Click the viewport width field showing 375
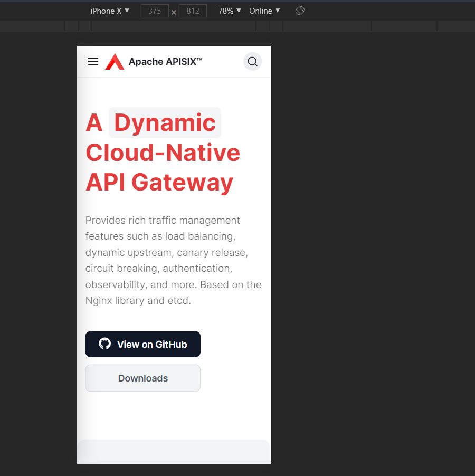Screen dimensions: 475x476 click(x=155, y=11)
